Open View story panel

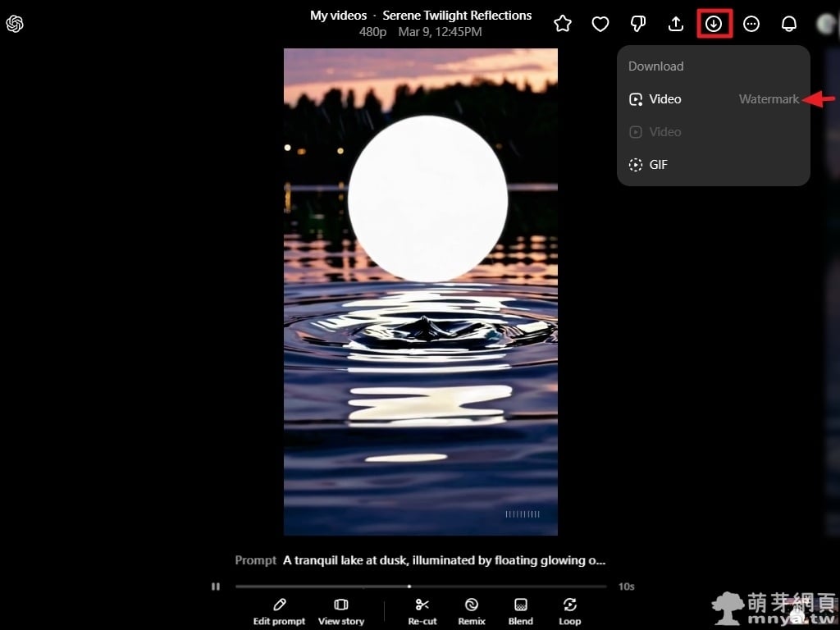341,611
